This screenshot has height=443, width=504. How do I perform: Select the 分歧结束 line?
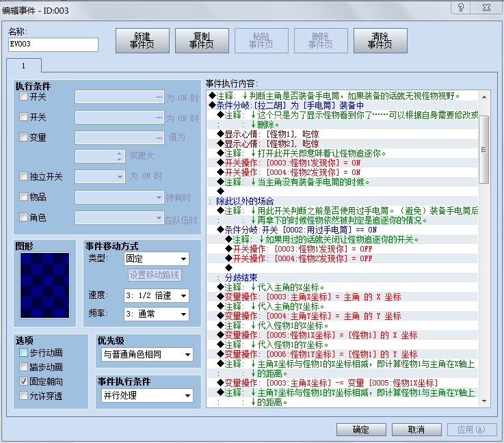pyautogui.click(x=343, y=278)
